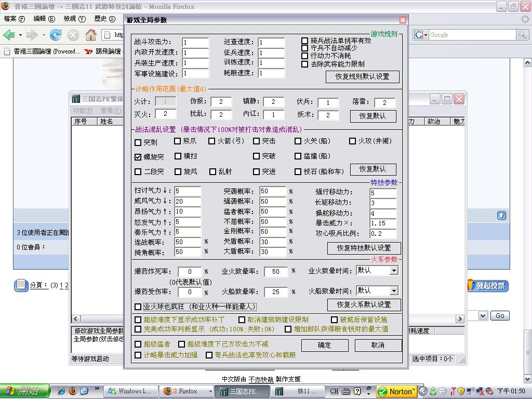
Task: Click the Firefox throbber activity icon
Action: [x=525, y=19]
